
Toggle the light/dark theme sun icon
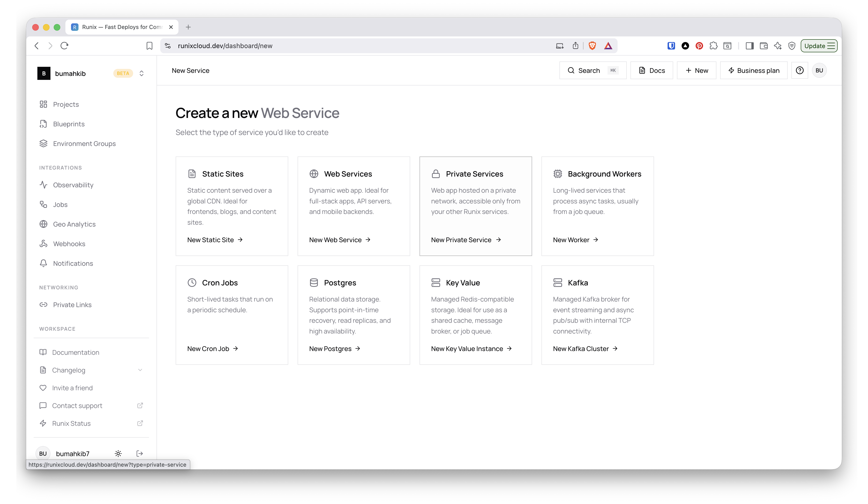(x=118, y=453)
